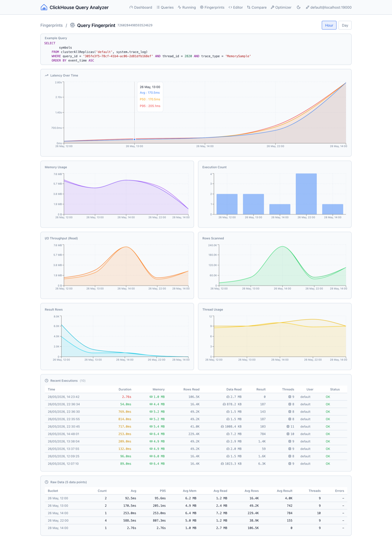Click memory icon in 28/05/2026 14:23:42 row
Viewport: 392px width, 542px height.
coord(151,397)
